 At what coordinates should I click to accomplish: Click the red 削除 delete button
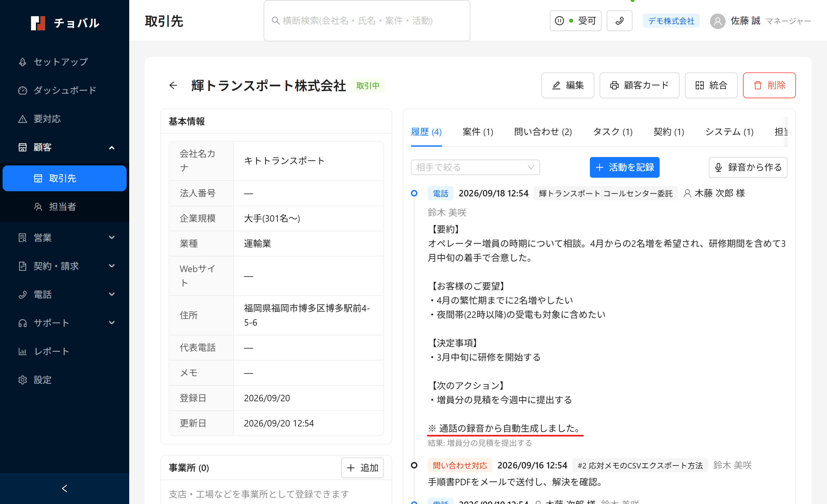(x=769, y=85)
